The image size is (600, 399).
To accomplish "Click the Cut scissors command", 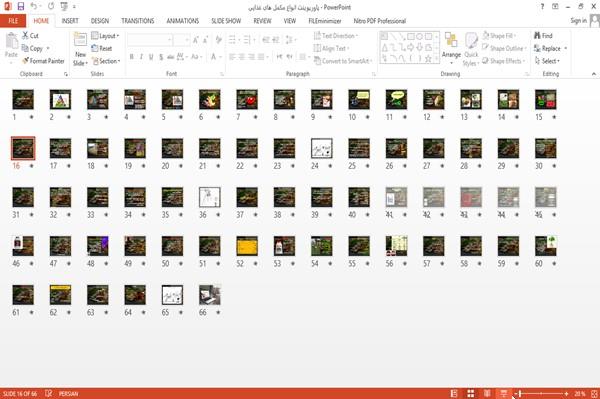I will (30, 36).
